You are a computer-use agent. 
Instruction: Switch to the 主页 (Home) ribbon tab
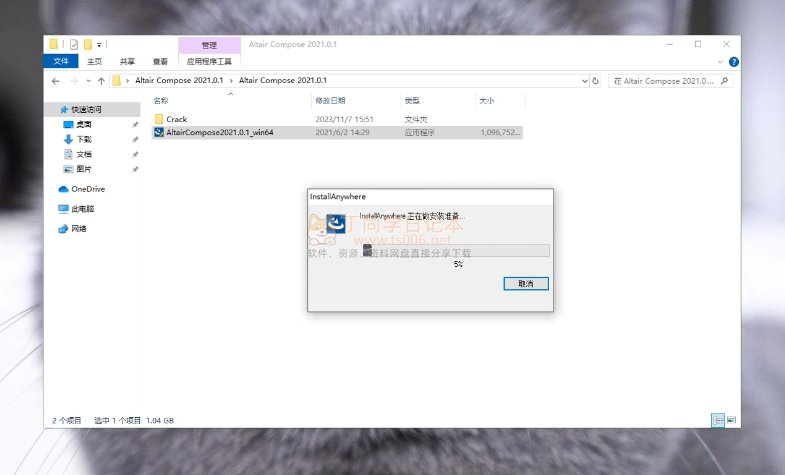(x=94, y=61)
